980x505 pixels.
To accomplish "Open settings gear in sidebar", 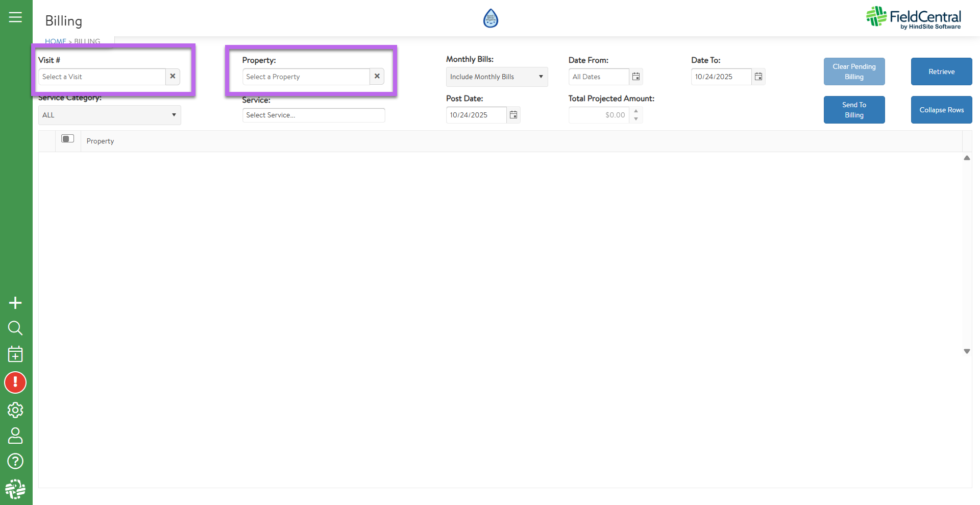I will pyautogui.click(x=15, y=410).
